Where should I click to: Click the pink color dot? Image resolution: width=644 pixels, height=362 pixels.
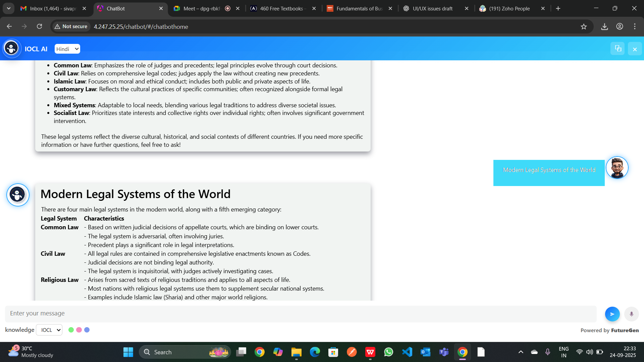pyautogui.click(x=79, y=330)
